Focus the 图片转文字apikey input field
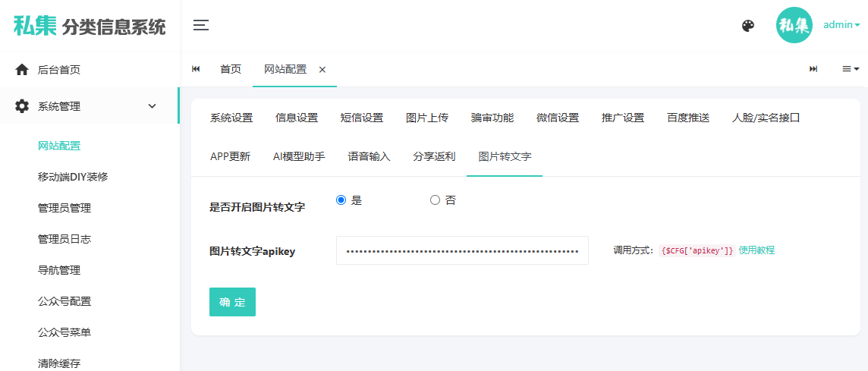The width and height of the screenshot is (868, 371). tap(462, 250)
